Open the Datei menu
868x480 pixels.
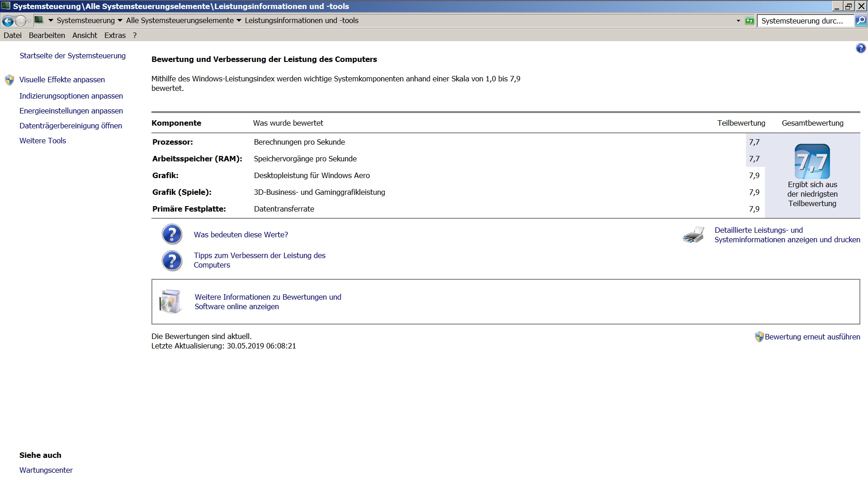click(13, 35)
